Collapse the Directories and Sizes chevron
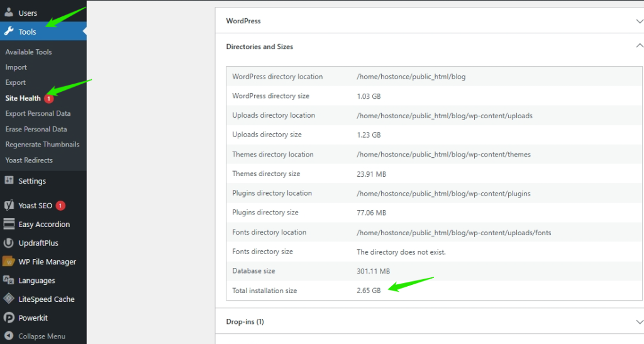The height and width of the screenshot is (344, 644). pyautogui.click(x=640, y=46)
